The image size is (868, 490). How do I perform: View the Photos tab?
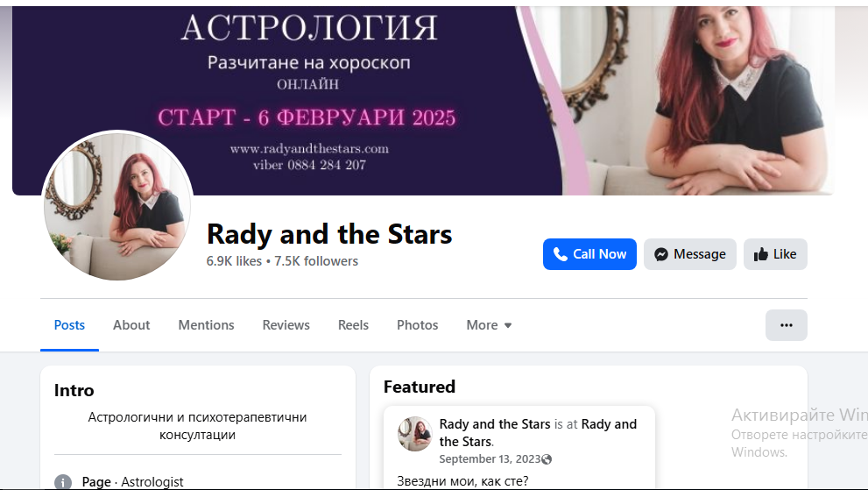(x=418, y=325)
